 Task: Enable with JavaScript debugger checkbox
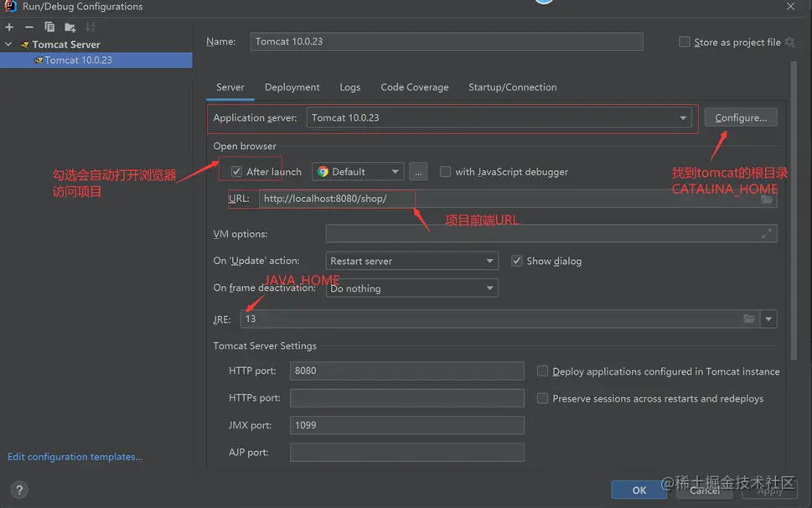coord(446,172)
